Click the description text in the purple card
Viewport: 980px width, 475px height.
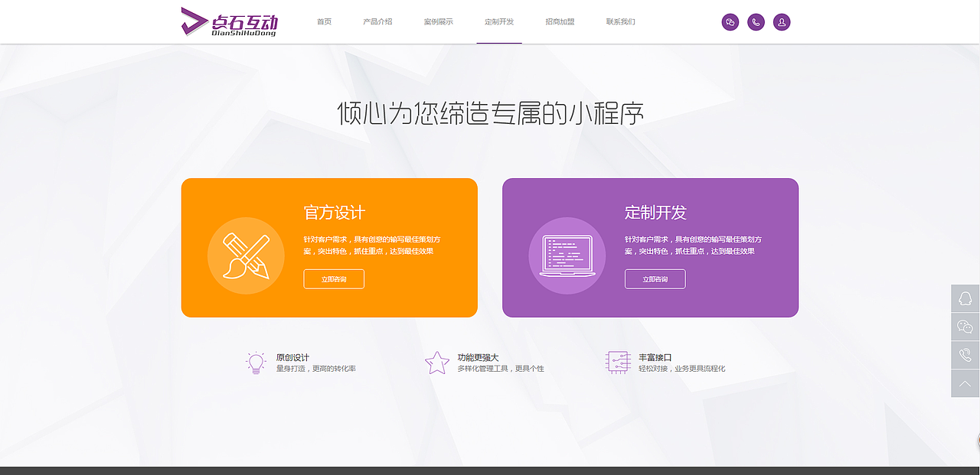click(694, 245)
